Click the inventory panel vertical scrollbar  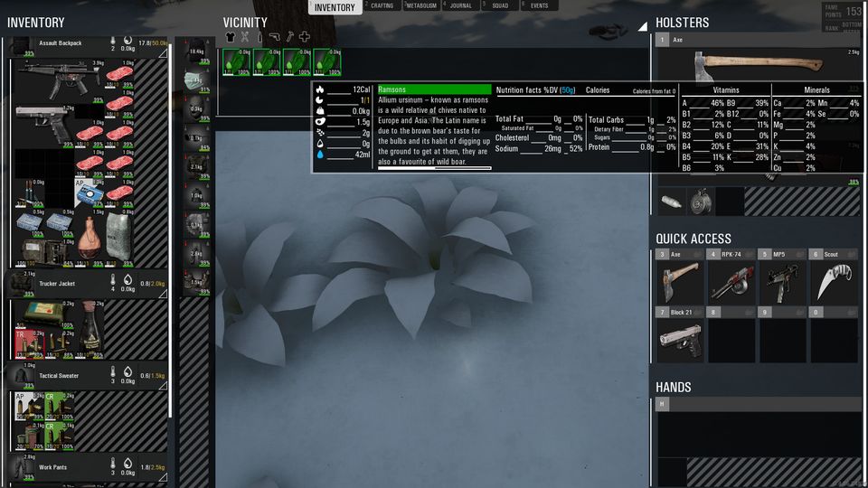[171, 230]
